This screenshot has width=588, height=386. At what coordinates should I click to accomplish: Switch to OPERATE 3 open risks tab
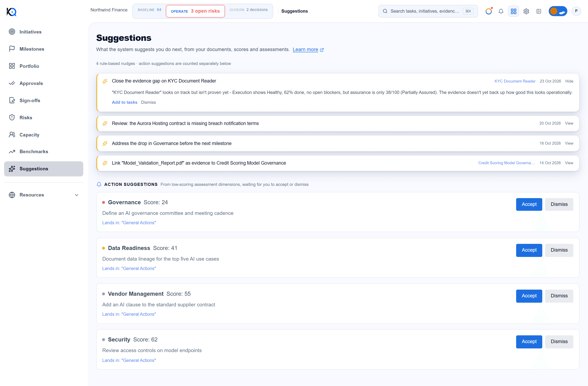click(195, 11)
